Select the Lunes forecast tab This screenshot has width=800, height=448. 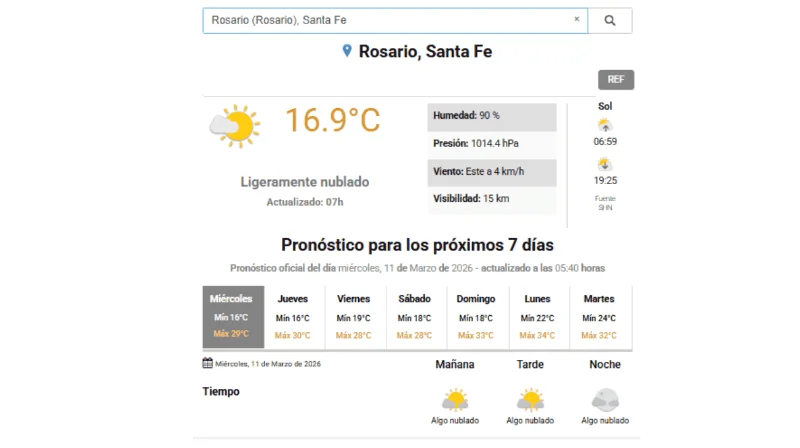coord(537,317)
